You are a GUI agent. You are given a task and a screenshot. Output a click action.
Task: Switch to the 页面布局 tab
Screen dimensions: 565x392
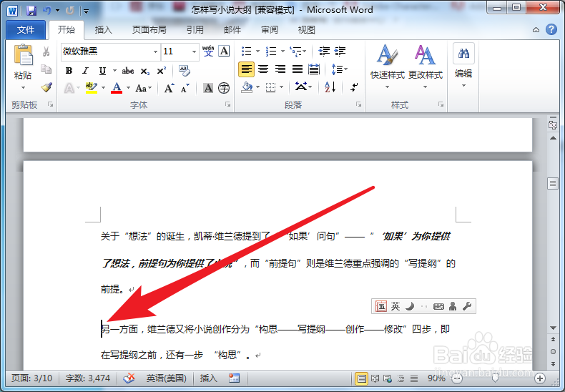pos(149,30)
